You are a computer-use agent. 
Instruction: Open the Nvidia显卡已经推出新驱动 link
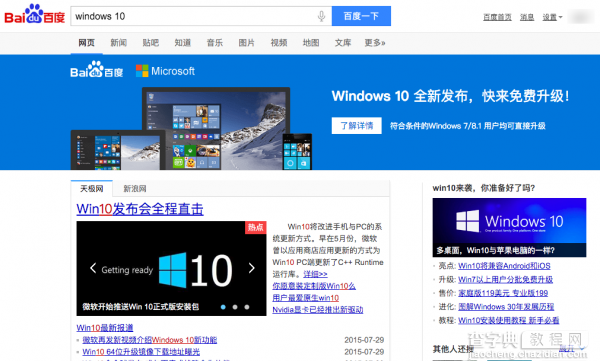point(318,310)
